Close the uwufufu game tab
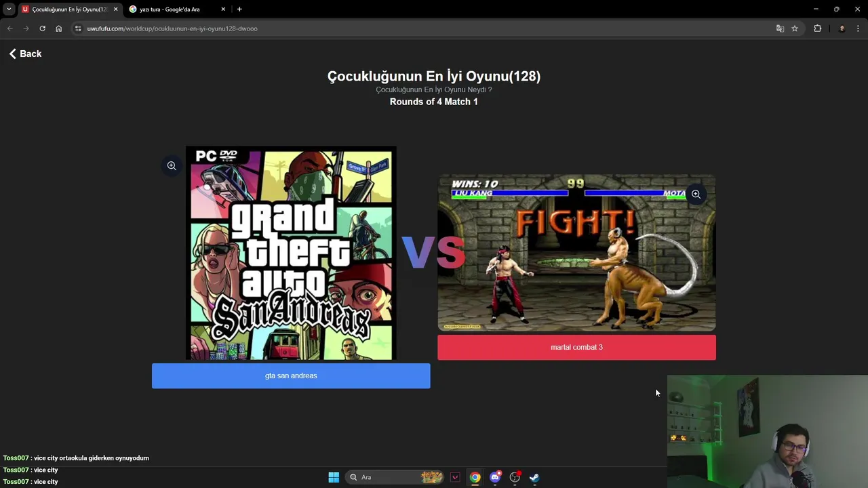This screenshot has width=868, height=488. tap(115, 9)
